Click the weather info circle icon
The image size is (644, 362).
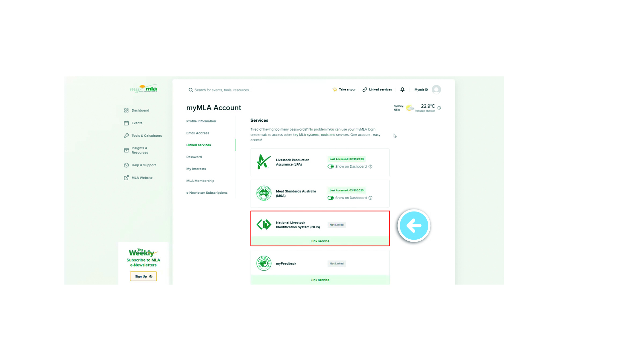point(439,108)
